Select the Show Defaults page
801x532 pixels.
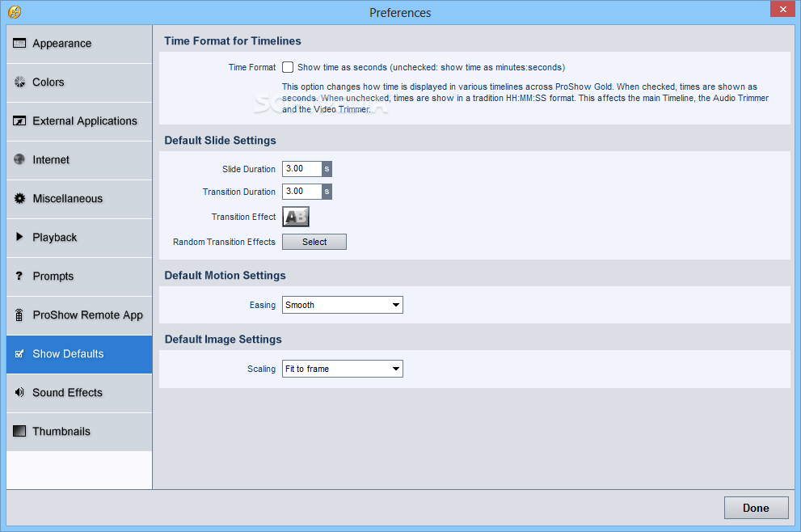(79, 355)
